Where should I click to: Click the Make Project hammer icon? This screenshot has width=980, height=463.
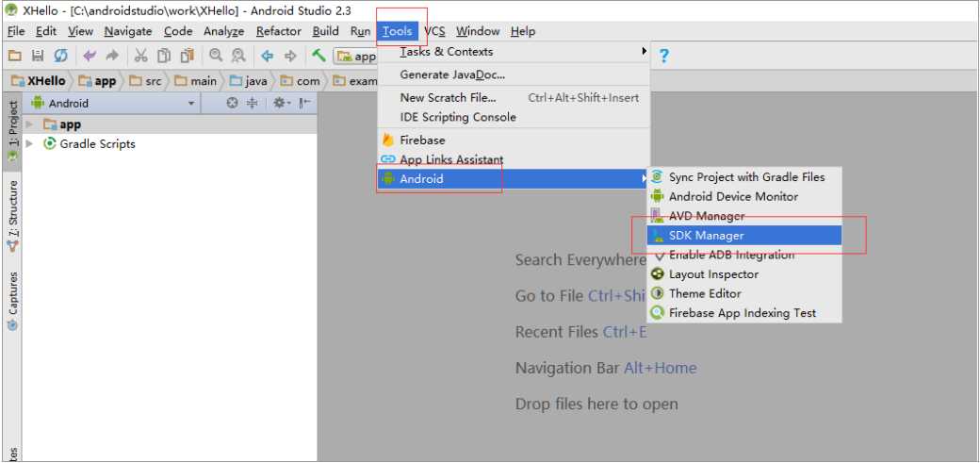click(318, 56)
